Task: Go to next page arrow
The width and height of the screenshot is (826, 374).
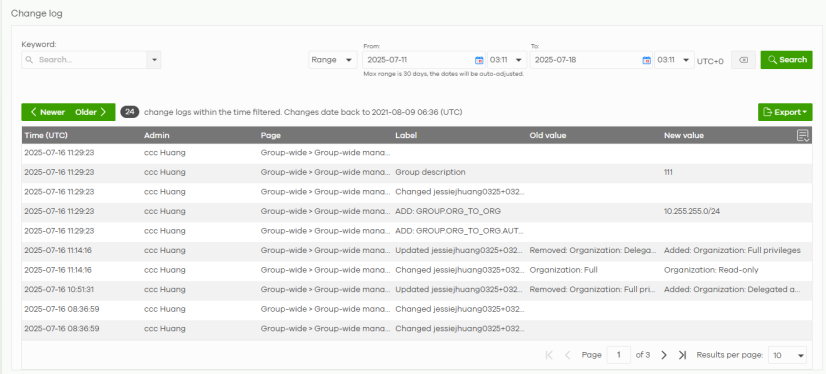Action: click(664, 355)
